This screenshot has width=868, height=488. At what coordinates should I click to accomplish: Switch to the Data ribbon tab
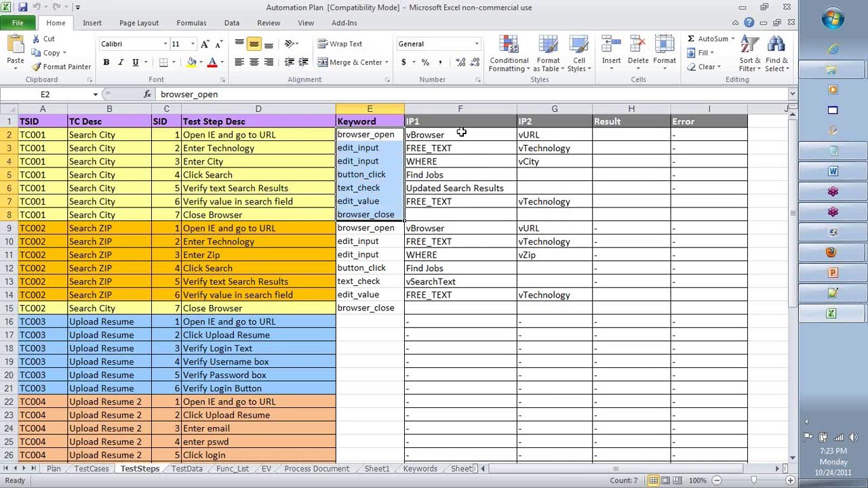232,23
